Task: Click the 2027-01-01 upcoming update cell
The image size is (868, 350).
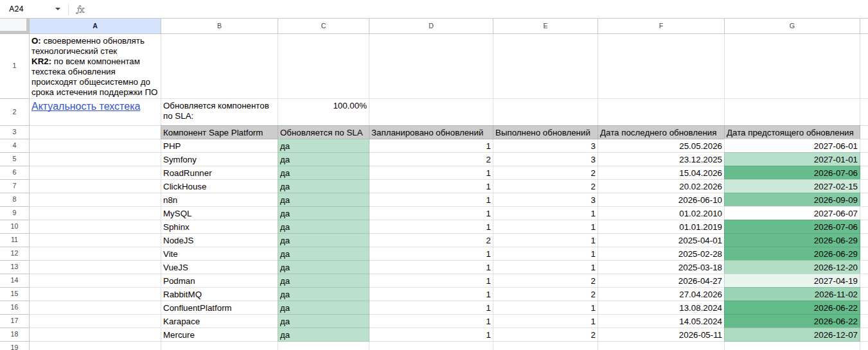Action: pyautogui.click(x=792, y=159)
